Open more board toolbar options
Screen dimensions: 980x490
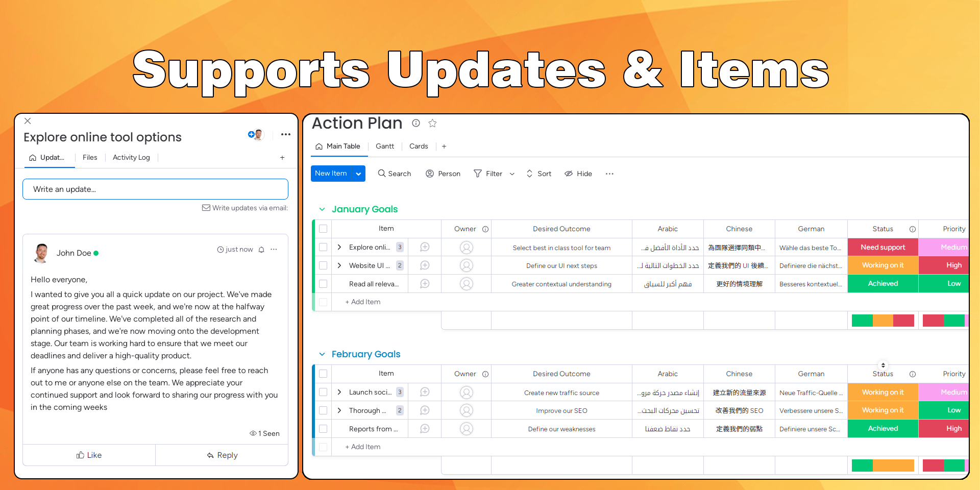pos(609,174)
